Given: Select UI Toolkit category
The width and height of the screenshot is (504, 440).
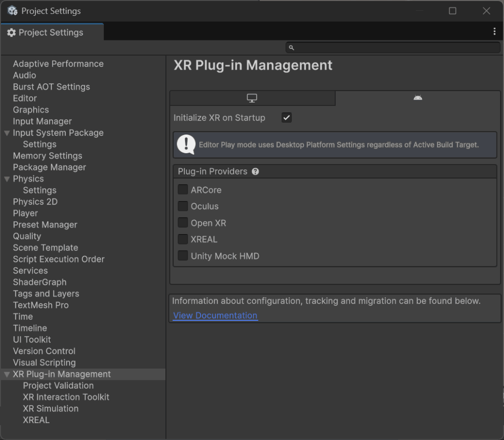Looking at the screenshot, I should point(32,339).
